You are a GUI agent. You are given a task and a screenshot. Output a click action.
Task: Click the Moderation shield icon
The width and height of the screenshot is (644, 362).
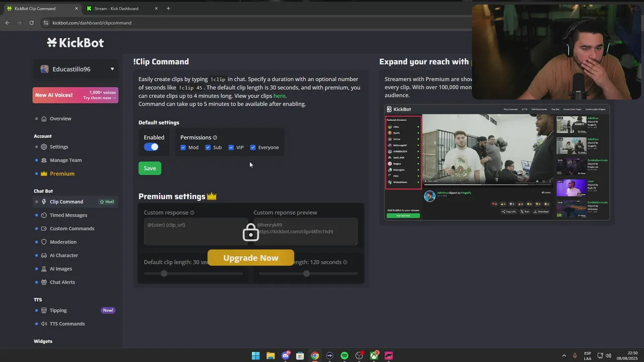pyautogui.click(x=44, y=242)
